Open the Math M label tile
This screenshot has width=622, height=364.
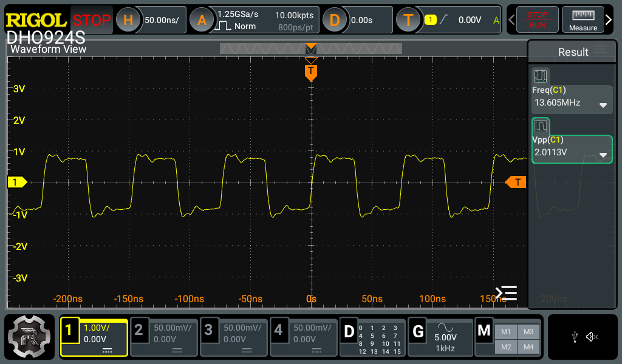484,331
